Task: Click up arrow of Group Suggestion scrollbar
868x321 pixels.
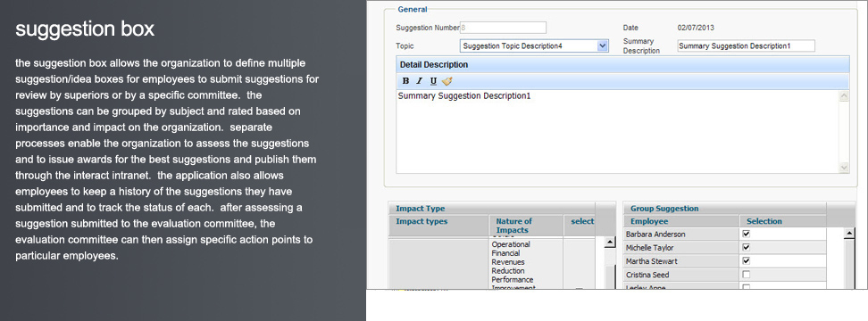Action: [850, 234]
